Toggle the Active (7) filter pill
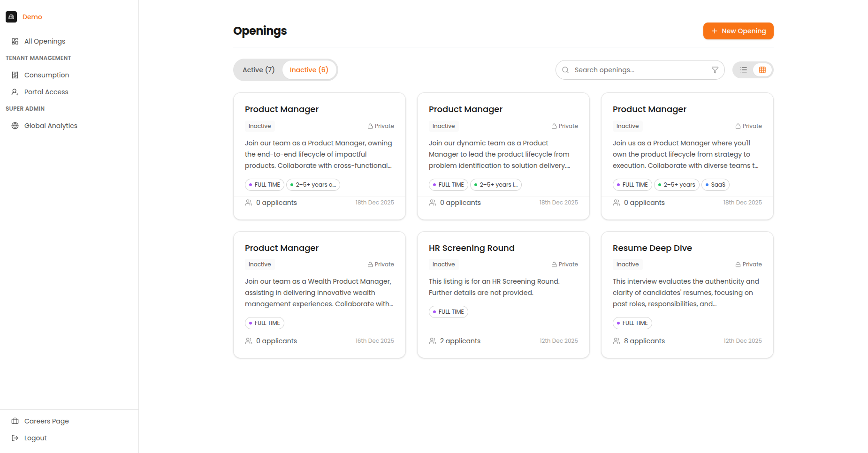Image resolution: width=868 pixels, height=453 pixels. pyautogui.click(x=259, y=69)
